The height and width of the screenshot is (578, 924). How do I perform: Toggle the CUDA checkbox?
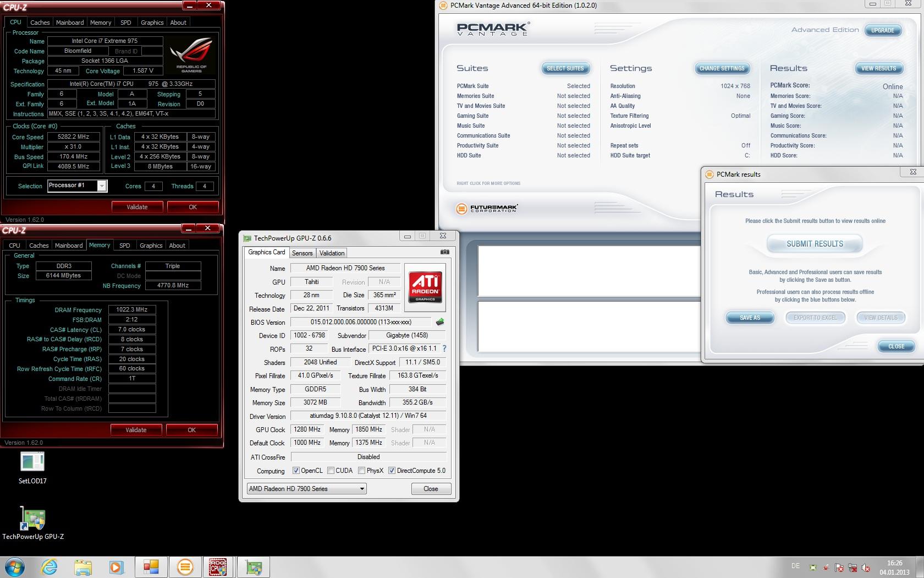[x=331, y=471]
